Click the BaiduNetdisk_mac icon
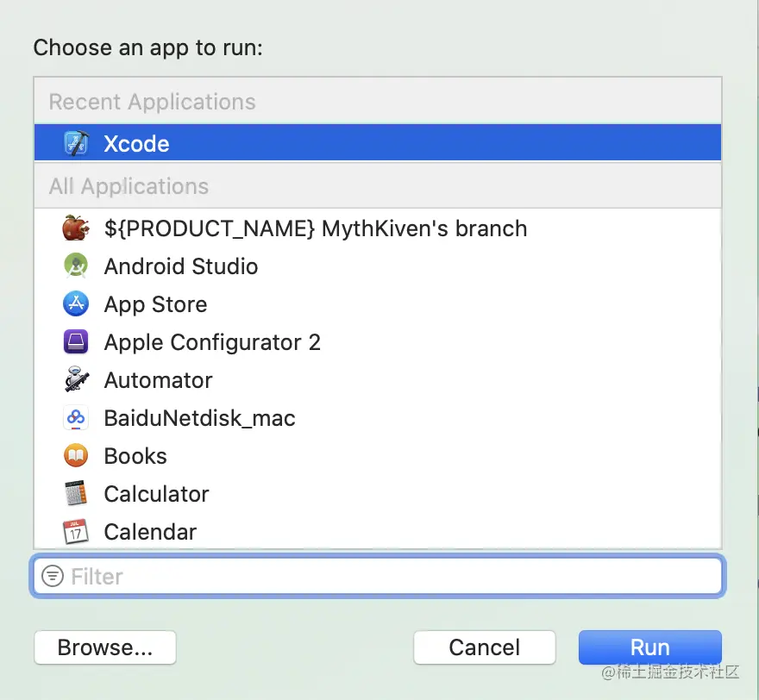 [76, 417]
